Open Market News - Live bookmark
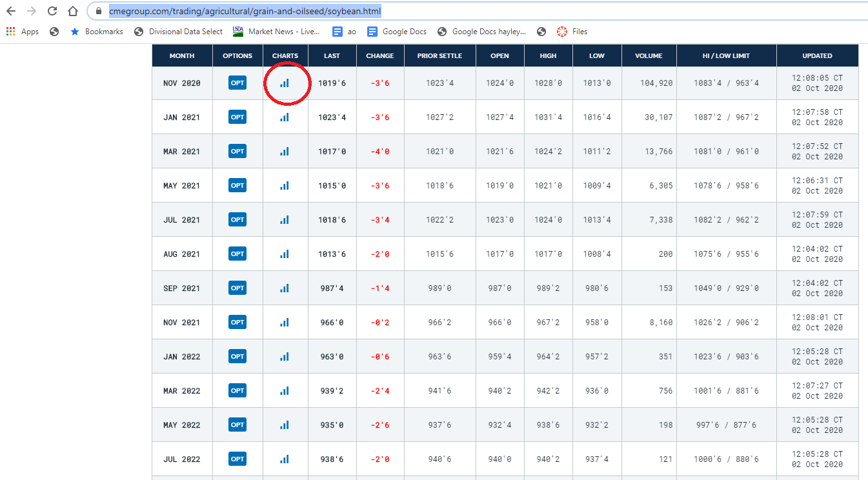This screenshot has width=868, height=480. tap(277, 32)
